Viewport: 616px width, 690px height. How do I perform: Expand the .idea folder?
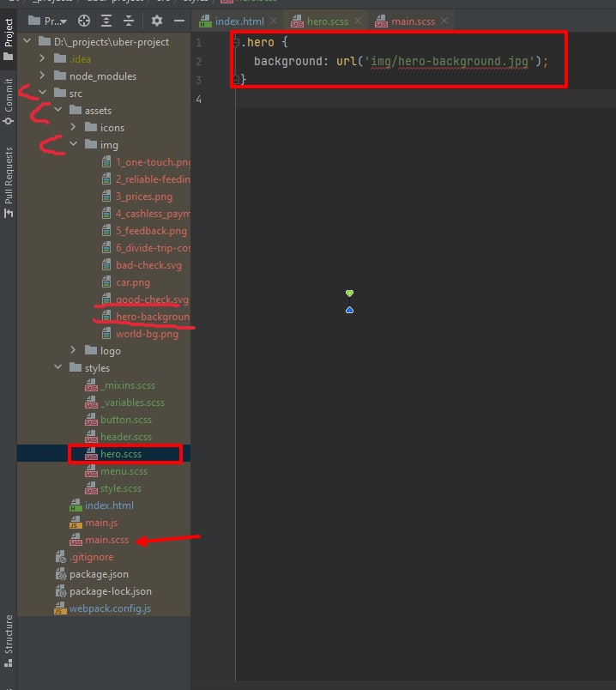point(42,58)
